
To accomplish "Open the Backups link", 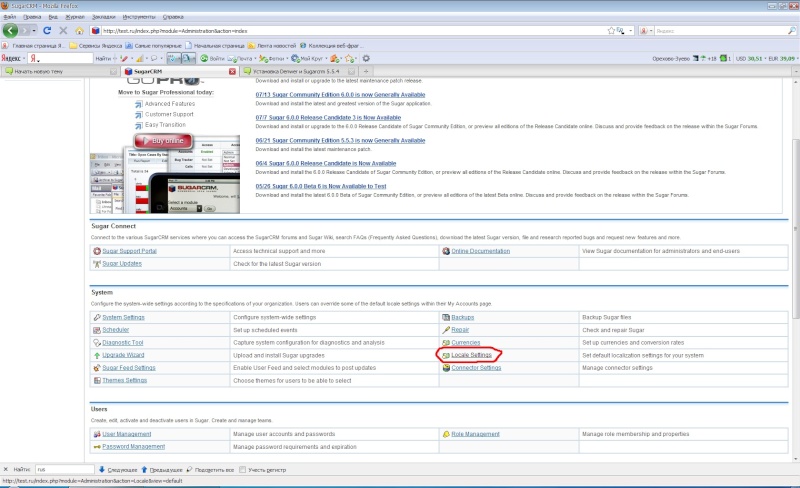I will 463,318.
